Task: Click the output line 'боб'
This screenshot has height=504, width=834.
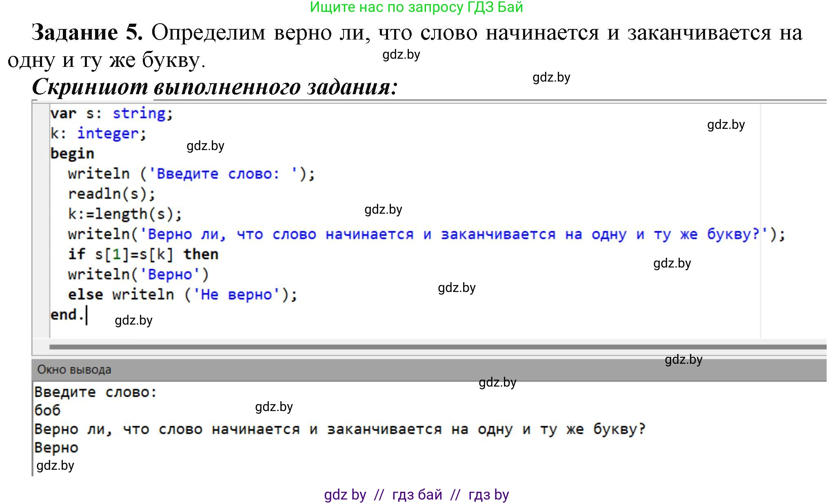Action: 47,410
